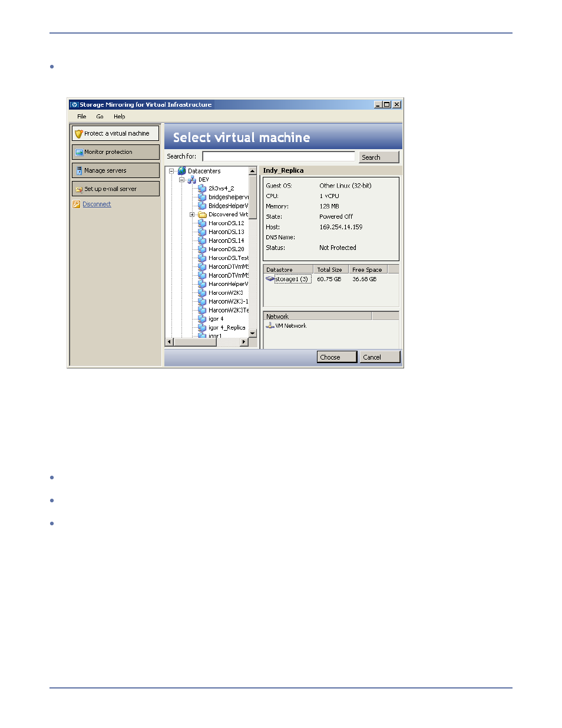Click the title bar application icon

(74, 104)
